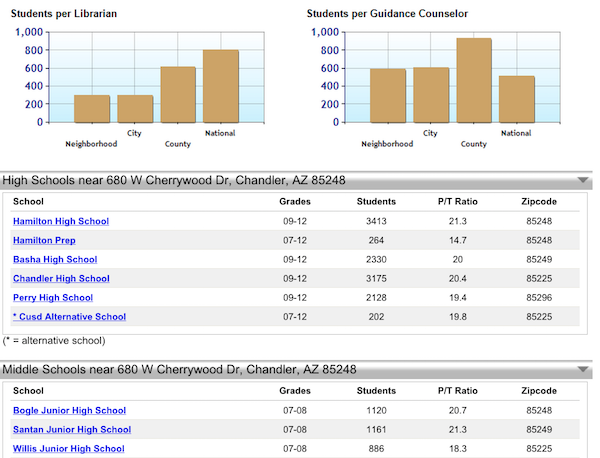Select student count 202 for Cusd Alternative
600x458 pixels.
376,317
